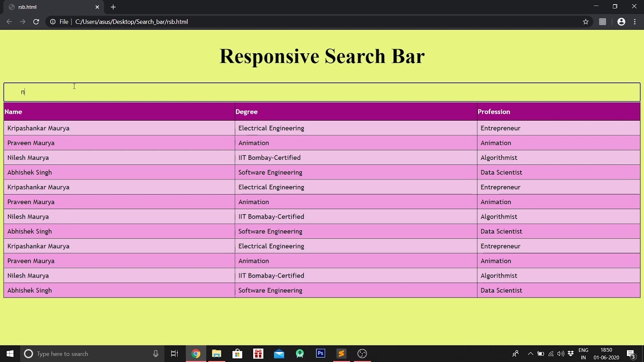Viewport: 644px width, 362px height.
Task: Go back to the previous page
Action: 9,22
